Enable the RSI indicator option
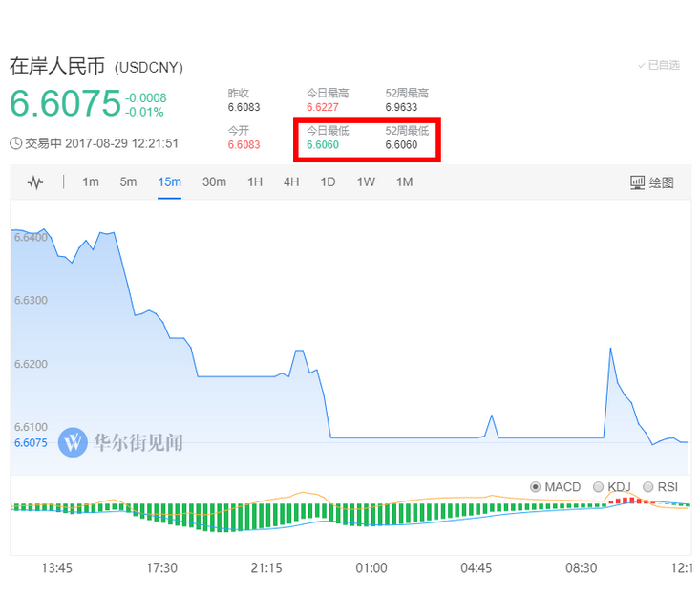 (649, 487)
